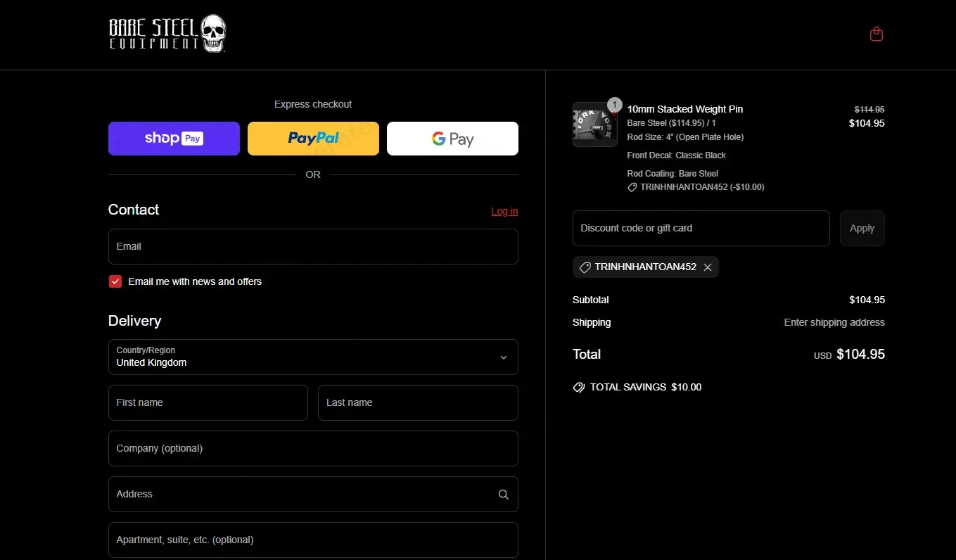Click the Front Decal: Classic Black text
The width and height of the screenshot is (956, 560).
coord(677,155)
